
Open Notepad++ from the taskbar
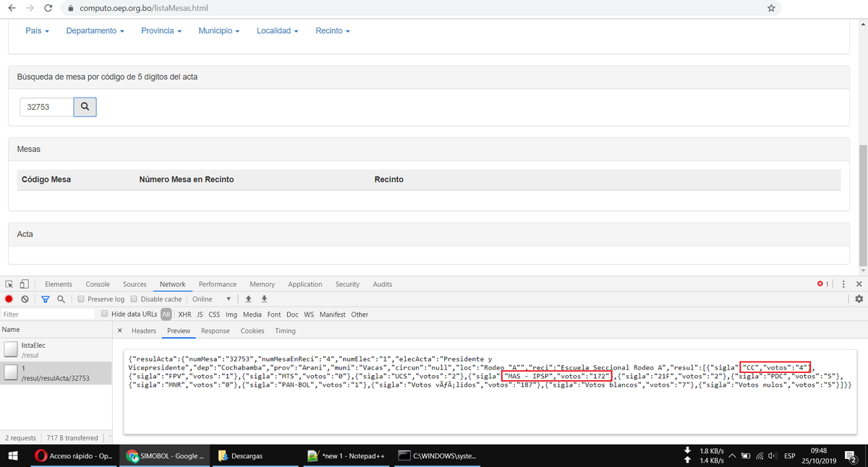click(x=346, y=456)
